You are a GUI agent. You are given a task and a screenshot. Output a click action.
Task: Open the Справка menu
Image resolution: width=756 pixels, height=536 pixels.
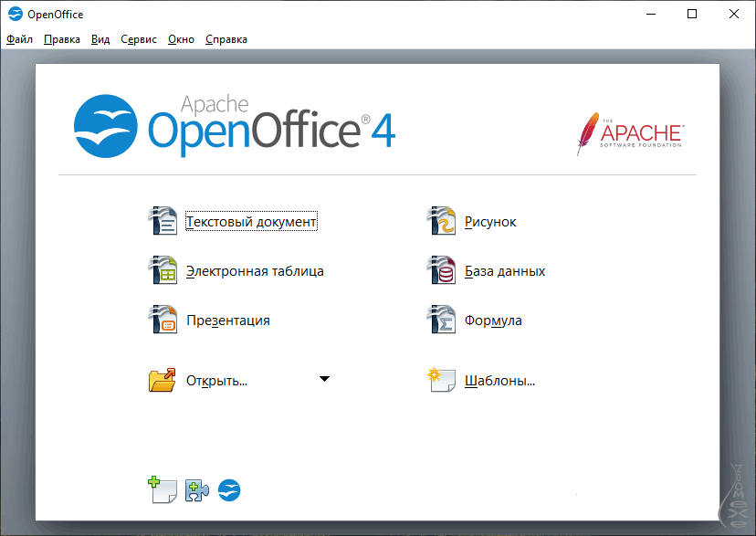(226, 39)
